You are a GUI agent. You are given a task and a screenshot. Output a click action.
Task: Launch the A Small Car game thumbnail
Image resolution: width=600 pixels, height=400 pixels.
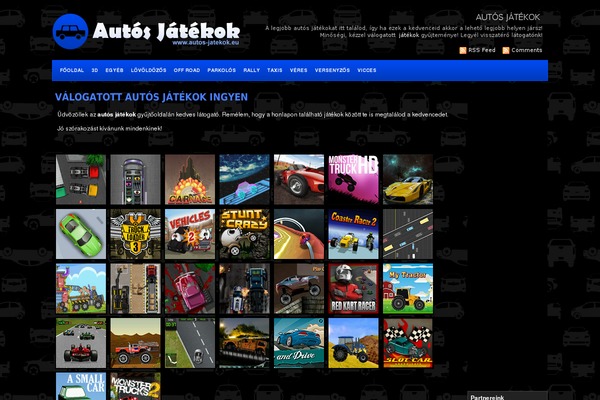tap(81, 386)
